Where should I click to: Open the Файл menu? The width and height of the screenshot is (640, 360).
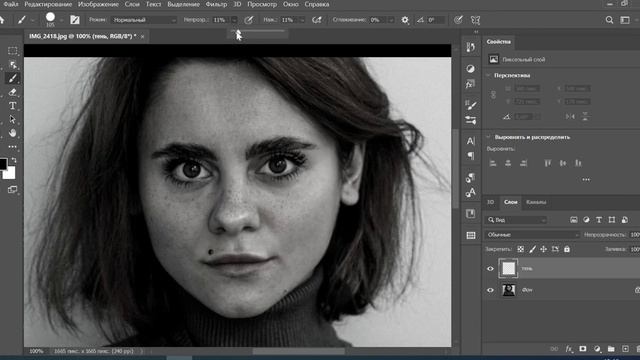[x=10, y=4]
